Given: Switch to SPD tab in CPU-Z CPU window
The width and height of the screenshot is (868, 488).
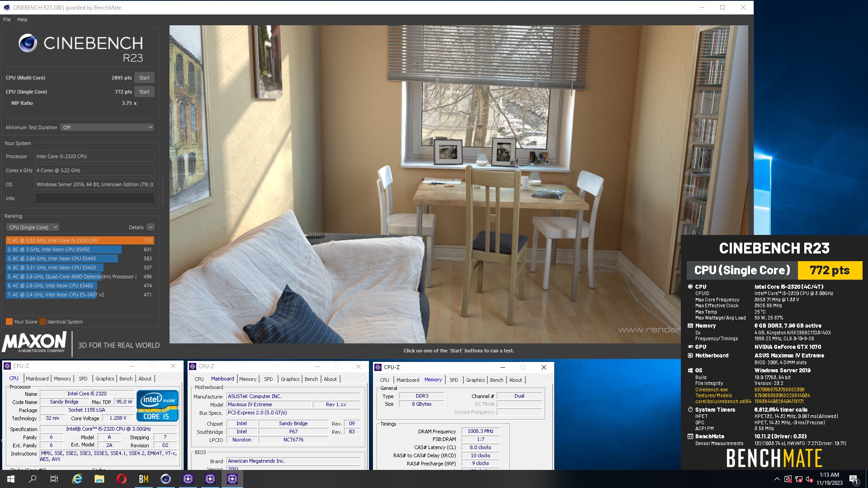Looking at the screenshot, I should (83, 379).
